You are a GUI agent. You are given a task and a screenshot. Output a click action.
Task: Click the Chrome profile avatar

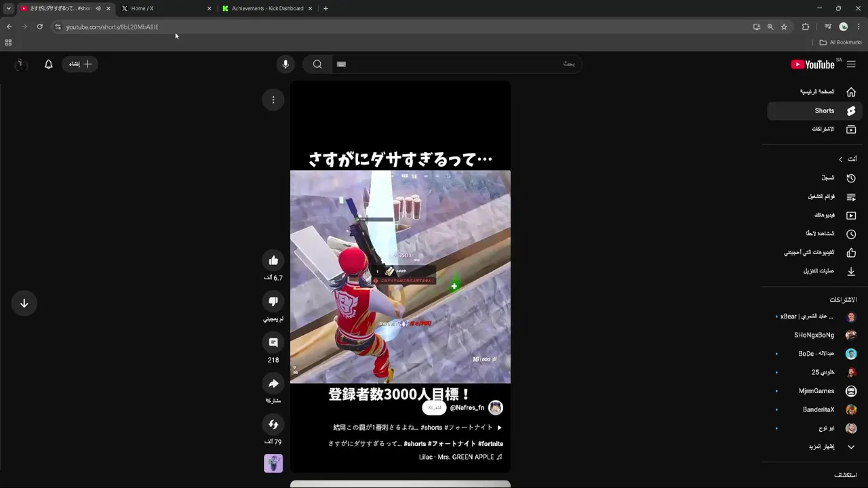[844, 27]
